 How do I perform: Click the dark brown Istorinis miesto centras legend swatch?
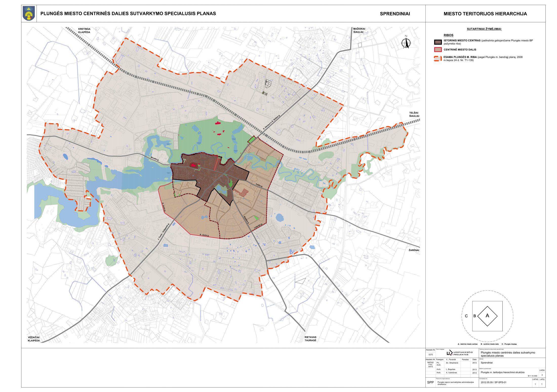438,42
